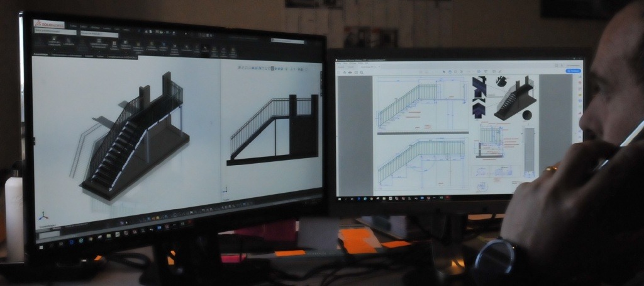Open the Contraintes (mates) tool
The image size is (644, 286).
[69, 42]
